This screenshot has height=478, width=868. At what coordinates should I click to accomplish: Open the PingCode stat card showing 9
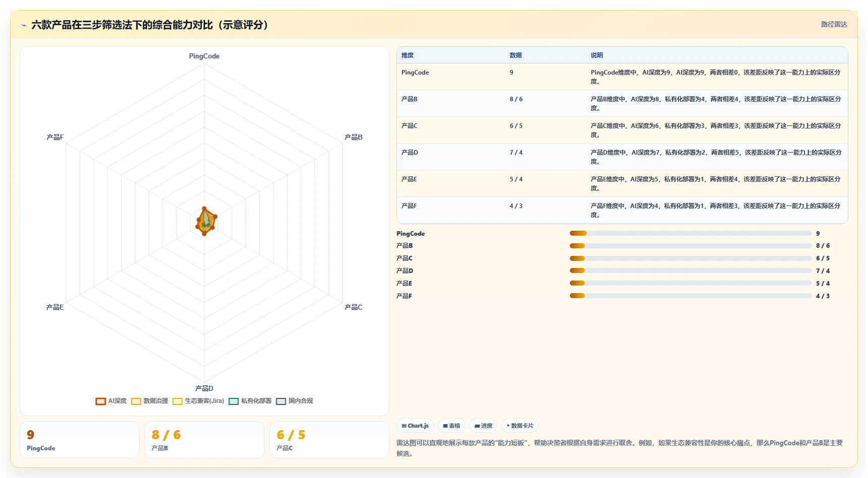[80, 440]
